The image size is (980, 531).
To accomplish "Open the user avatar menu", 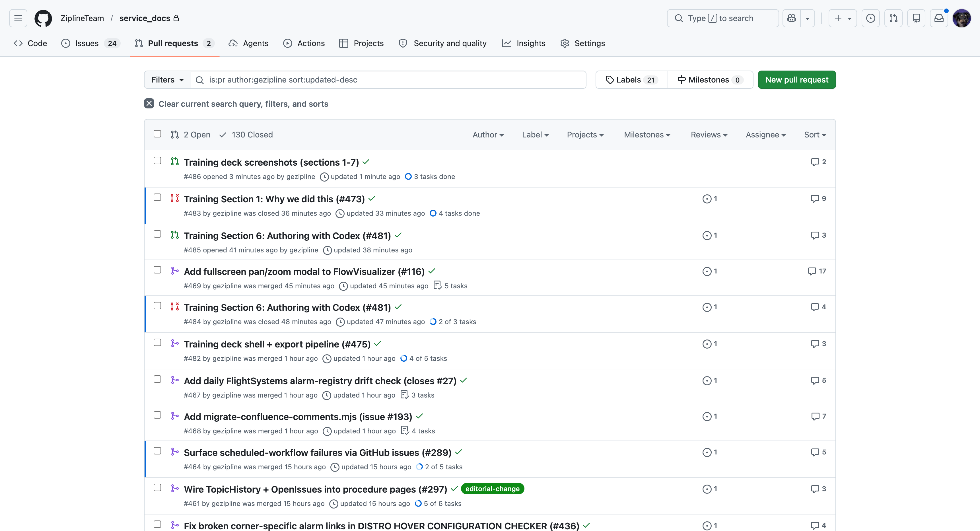I will tap(961, 18).
